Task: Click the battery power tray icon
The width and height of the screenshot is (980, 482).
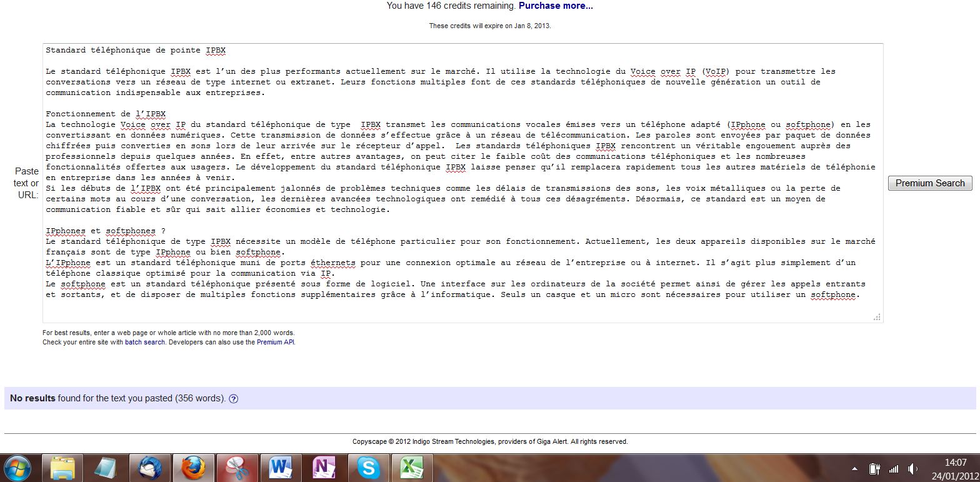Action: click(874, 468)
